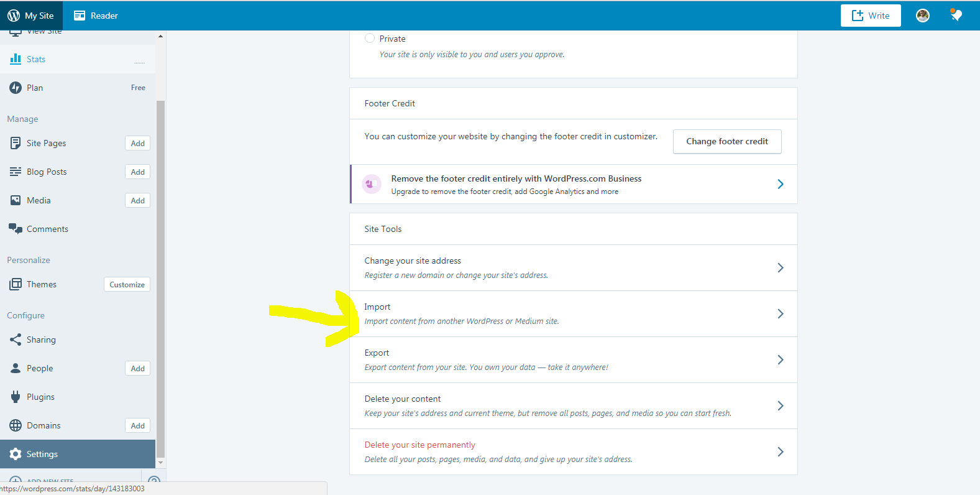Click the Plugins plug icon

click(x=16, y=397)
